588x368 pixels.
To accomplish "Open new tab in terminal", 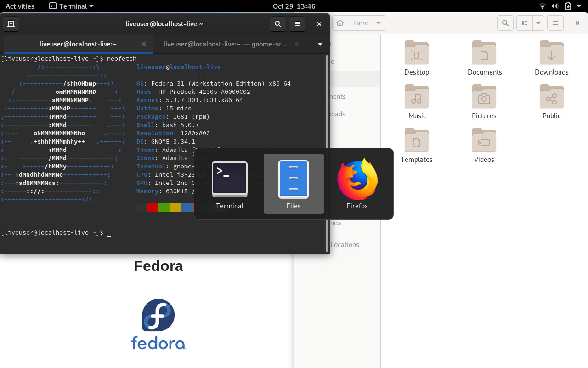I will pyautogui.click(x=11, y=24).
